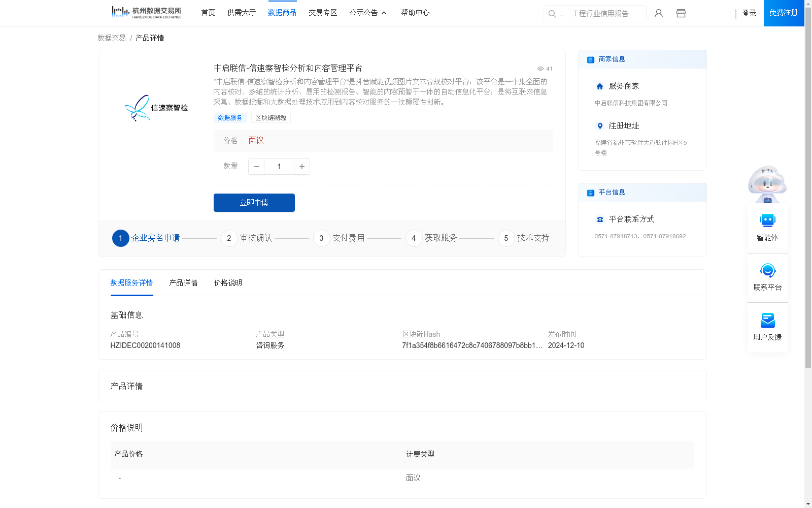Click the Hangzhou Data Exchange logo
The height and width of the screenshot is (508, 812).
click(x=146, y=13)
